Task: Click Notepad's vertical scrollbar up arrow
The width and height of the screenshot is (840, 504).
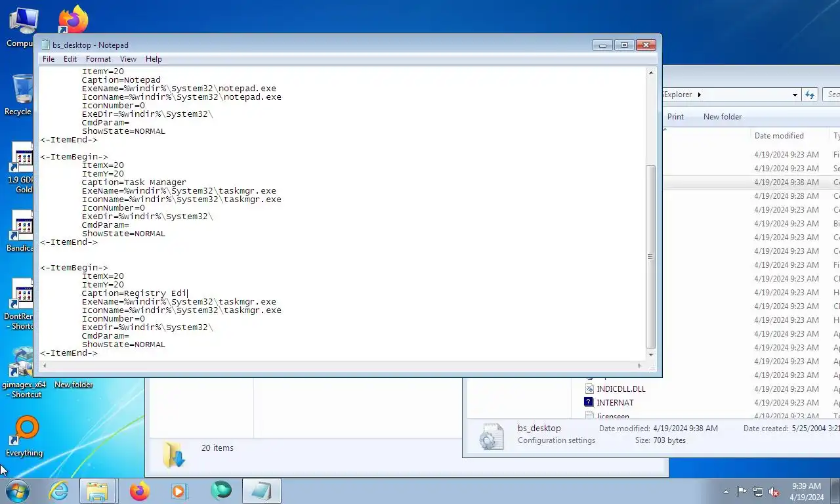Action: 651,72
